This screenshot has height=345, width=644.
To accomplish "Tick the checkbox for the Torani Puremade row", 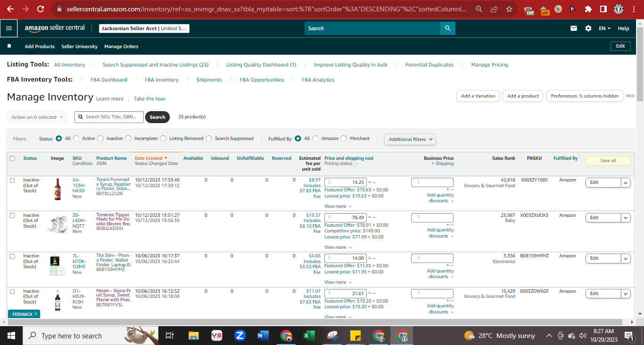I will 12,180.
